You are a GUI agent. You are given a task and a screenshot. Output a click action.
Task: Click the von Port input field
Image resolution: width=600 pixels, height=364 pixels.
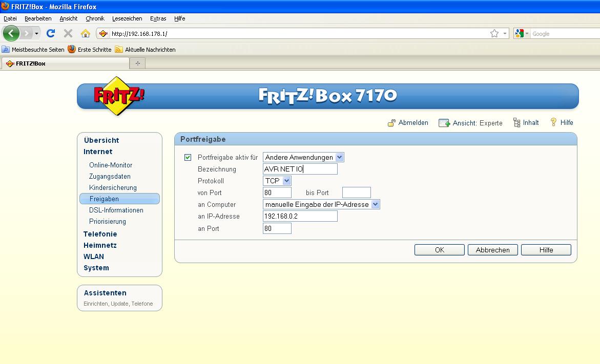pyautogui.click(x=277, y=192)
